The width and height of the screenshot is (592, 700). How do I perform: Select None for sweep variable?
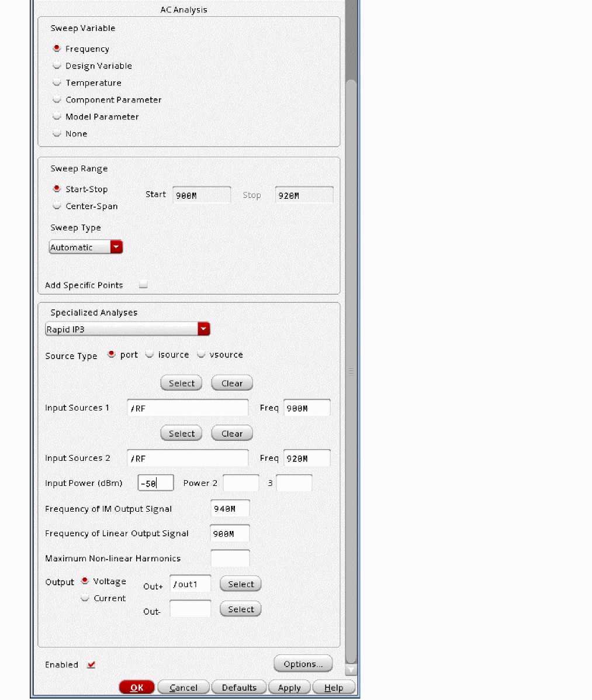tap(57, 133)
